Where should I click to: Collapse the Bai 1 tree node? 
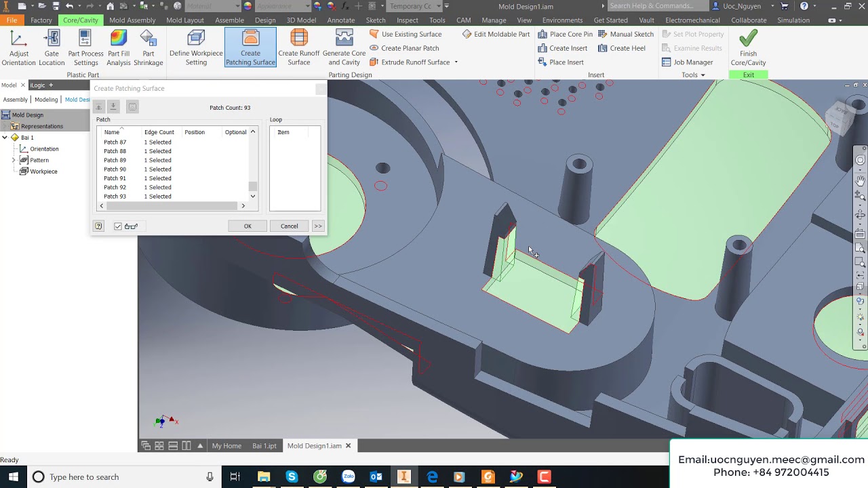click(5, 138)
